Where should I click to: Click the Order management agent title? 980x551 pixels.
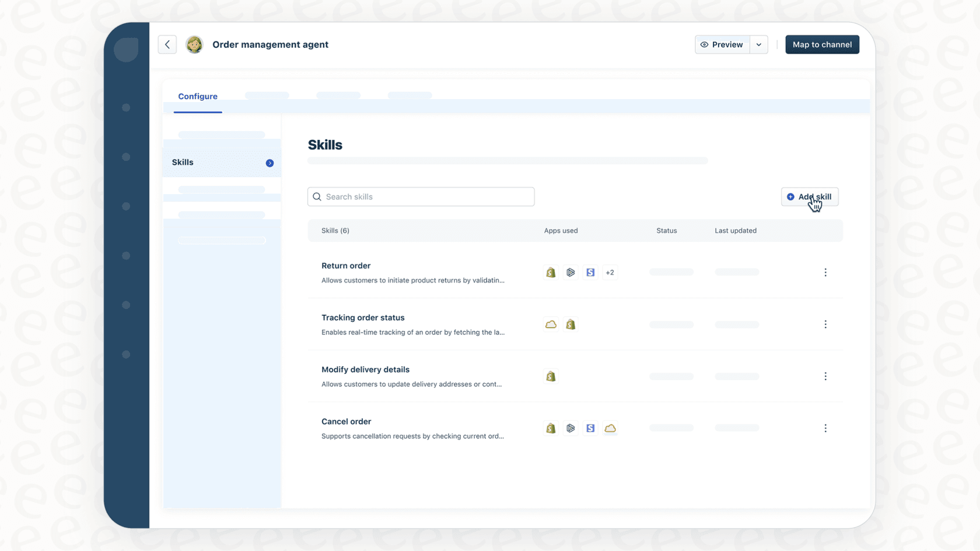point(270,44)
